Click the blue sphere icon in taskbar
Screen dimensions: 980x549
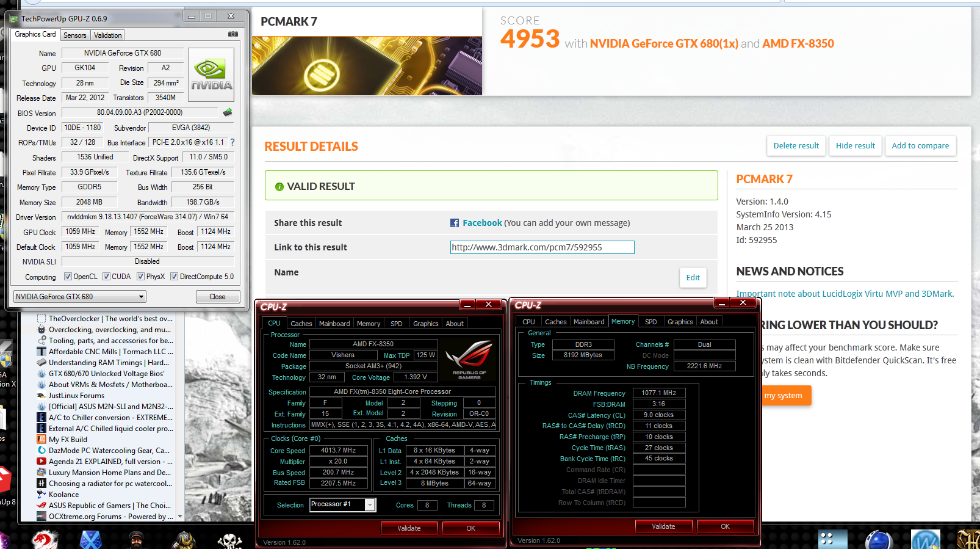879,540
